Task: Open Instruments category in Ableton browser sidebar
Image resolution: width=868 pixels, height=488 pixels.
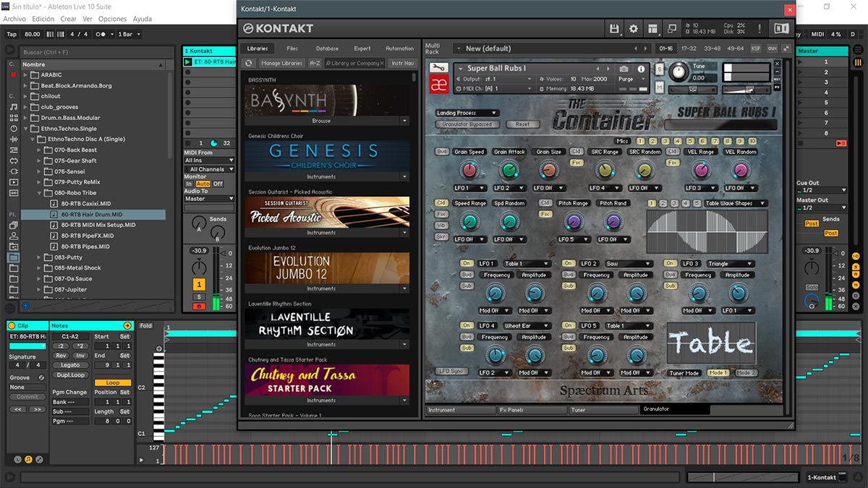Action: (x=13, y=129)
